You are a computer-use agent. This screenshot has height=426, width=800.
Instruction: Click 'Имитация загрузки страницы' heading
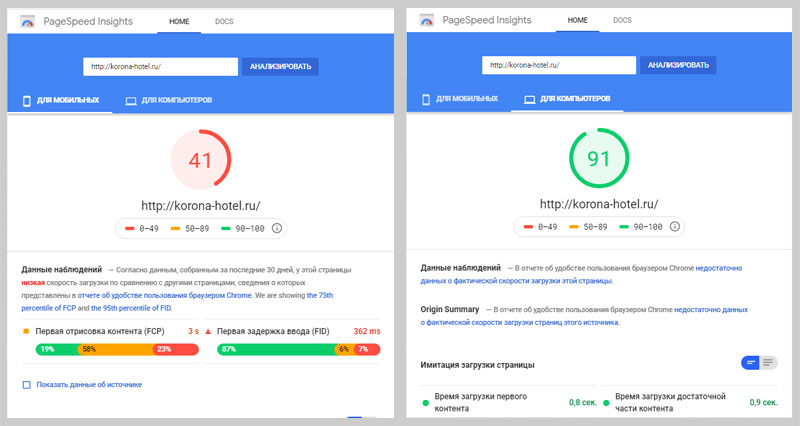[x=478, y=365]
